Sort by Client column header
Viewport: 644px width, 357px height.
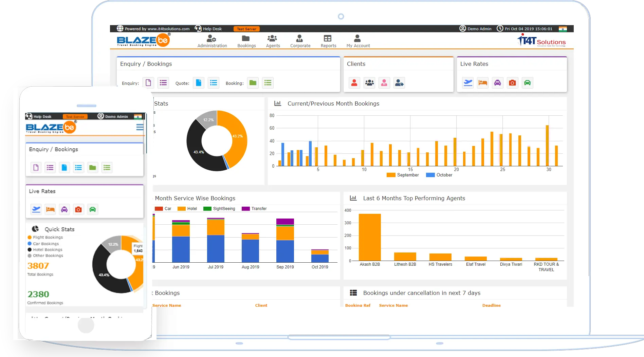click(261, 305)
